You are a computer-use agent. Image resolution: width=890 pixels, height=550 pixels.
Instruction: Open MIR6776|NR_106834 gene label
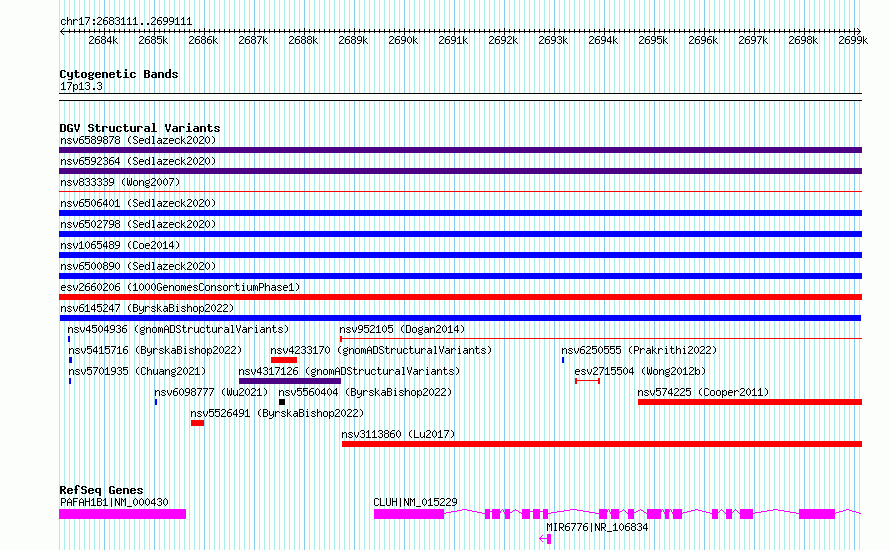coord(597,527)
